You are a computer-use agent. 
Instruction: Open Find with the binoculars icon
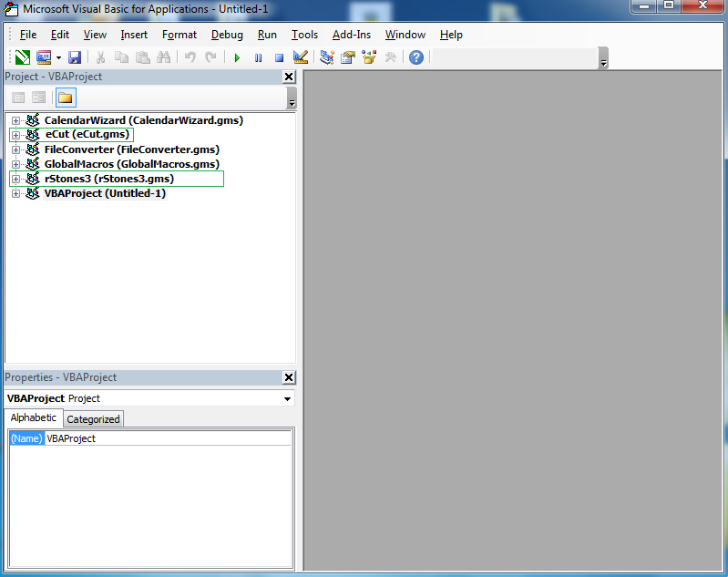click(x=163, y=57)
